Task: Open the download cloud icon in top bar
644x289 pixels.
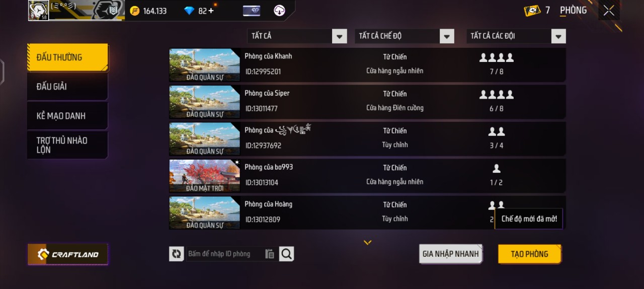Action: point(279,11)
